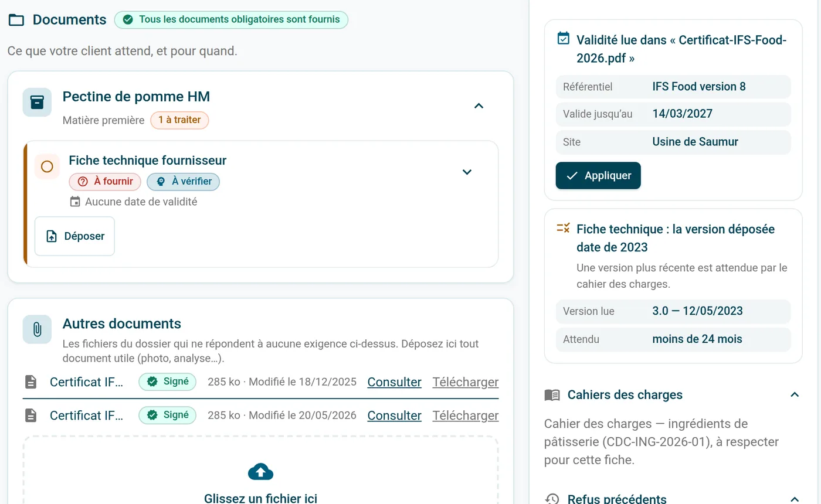The width and height of the screenshot is (821, 504).
Task: Click the Déposer button
Action: [74, 236]
